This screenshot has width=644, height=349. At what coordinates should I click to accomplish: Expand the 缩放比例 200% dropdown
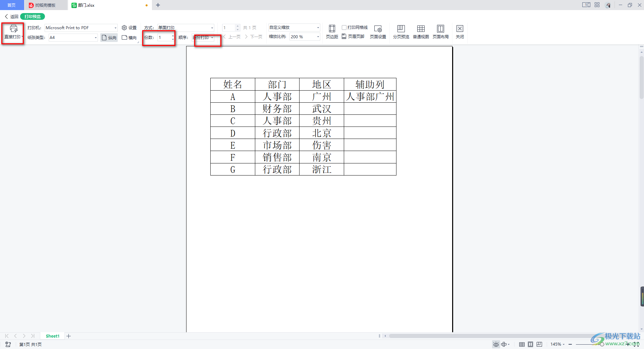(x=318, y=37)
